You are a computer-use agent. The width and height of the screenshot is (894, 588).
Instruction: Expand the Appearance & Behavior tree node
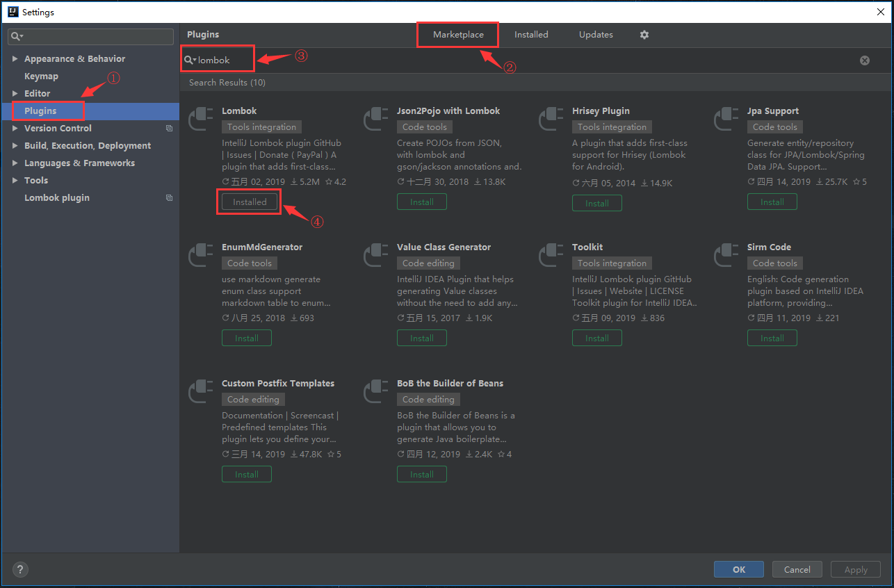(x=15, y=59)
